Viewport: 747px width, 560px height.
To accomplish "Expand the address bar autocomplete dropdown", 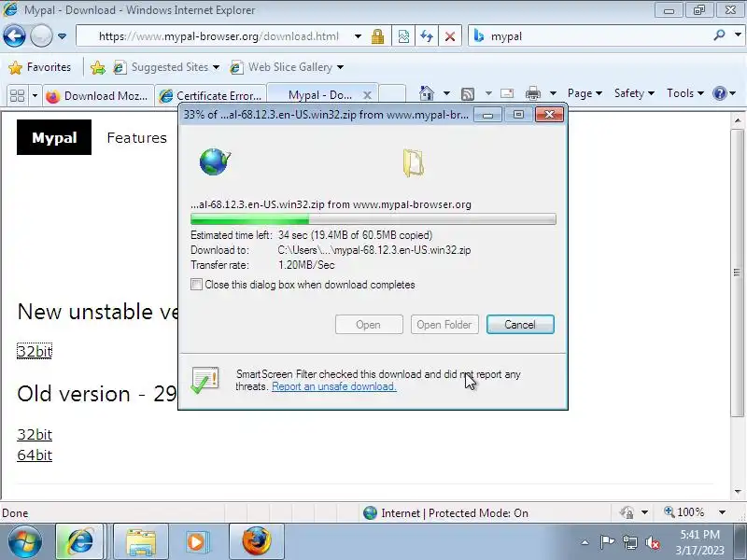I will [x=358, y=36].
